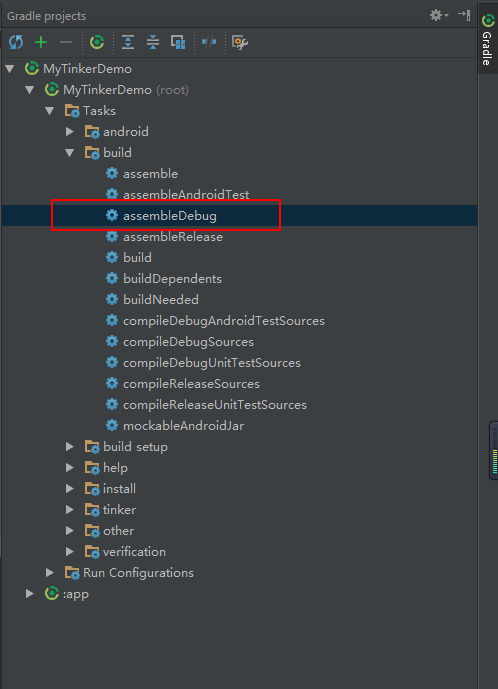Viewport: 498px width, 689px height.
Task: Expand all tree nodes toolbar icon
Action: click(128, 42)
